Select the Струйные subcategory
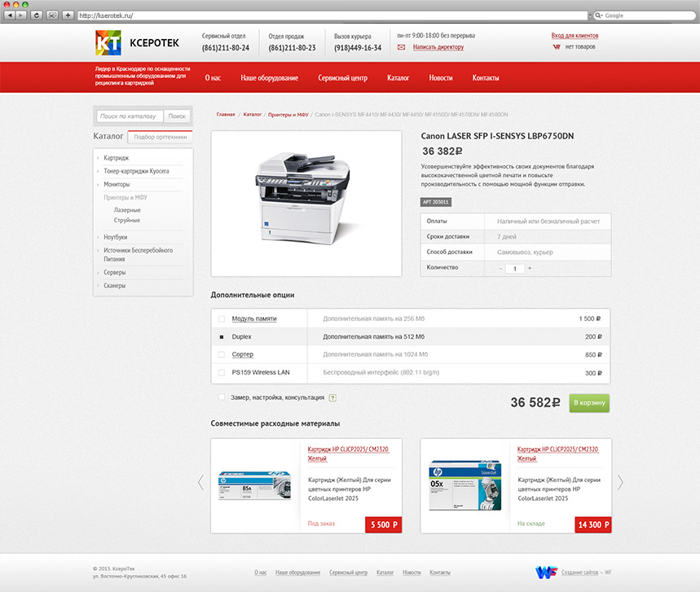Screen dimensions: 700x592 127,221
